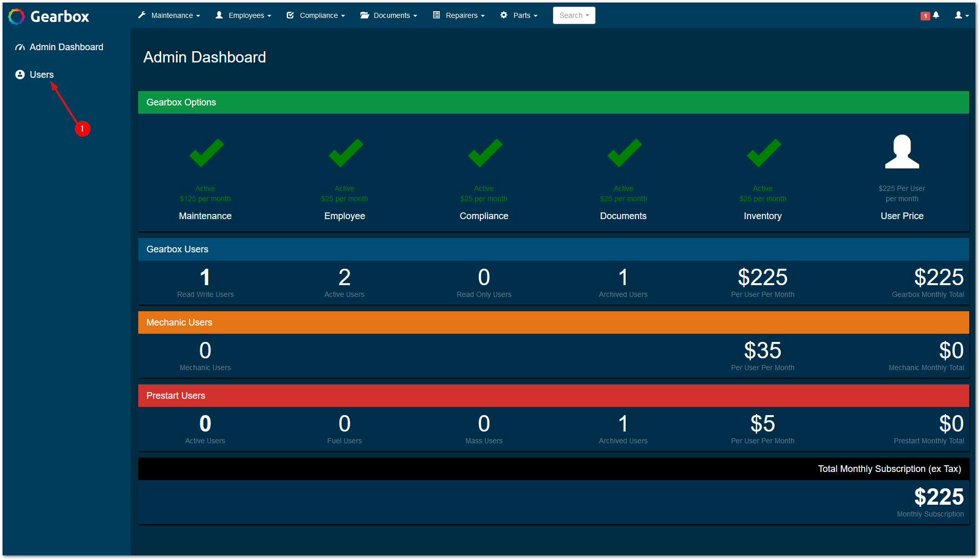The image size is (980, 560).
Task: Click the Users sidebar person icon
Action: tap(20, 75)
